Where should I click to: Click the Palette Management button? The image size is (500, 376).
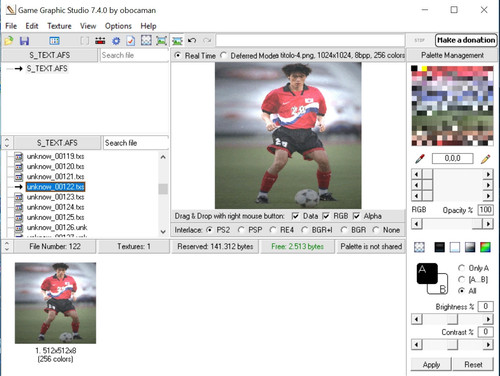click(x=452, y=55)
